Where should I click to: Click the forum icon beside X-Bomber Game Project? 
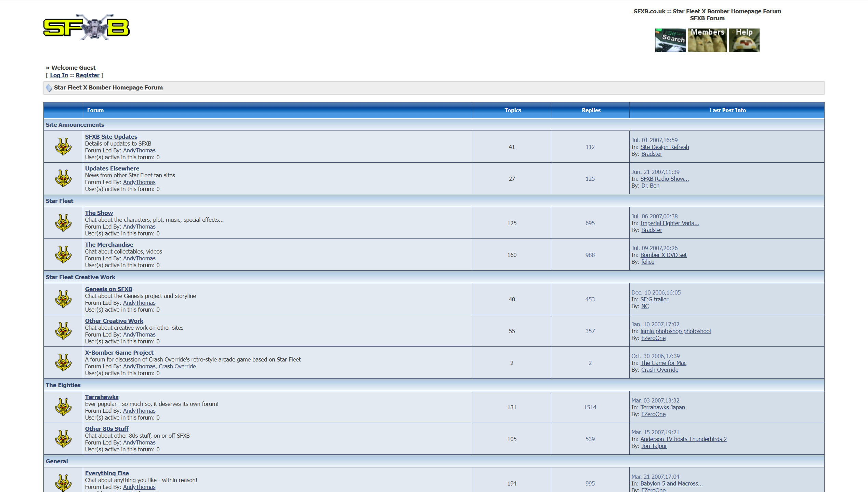[63, 363]
